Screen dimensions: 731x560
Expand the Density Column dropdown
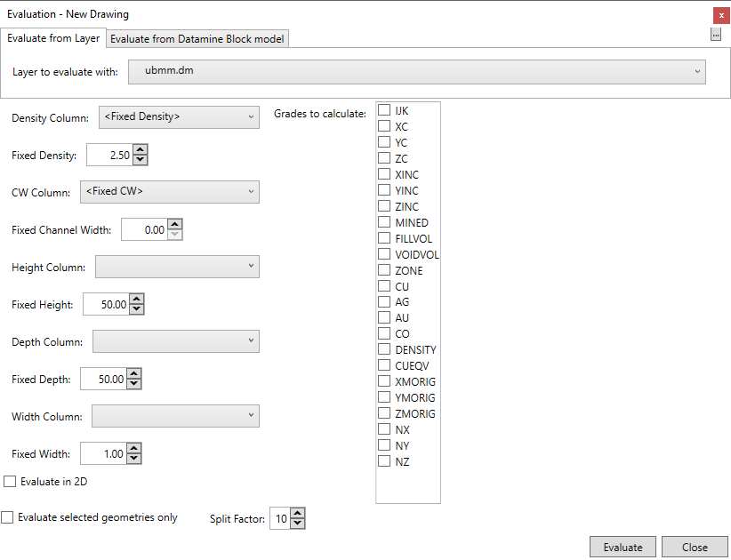(x=179, y=117)
